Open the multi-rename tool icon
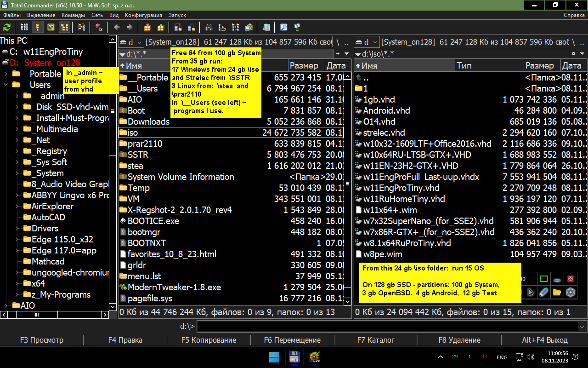 click(222, 27)
